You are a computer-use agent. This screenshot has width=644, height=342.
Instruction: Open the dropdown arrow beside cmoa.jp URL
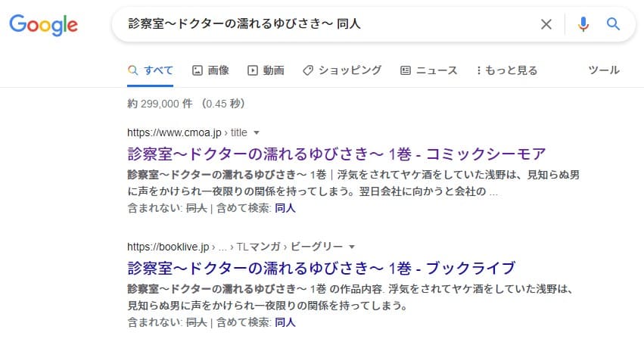coord(257,132)
